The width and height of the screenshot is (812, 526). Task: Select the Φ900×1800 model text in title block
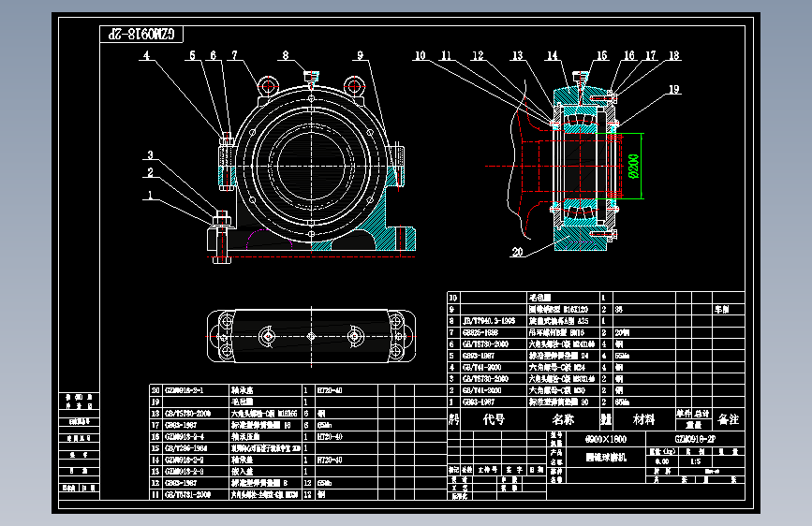coord(606,440)
